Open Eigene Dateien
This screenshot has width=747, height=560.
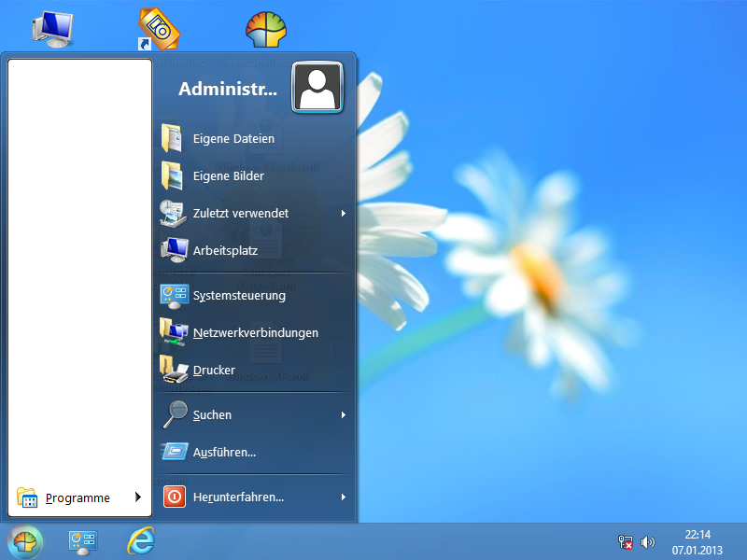pyautogui.click(x=255, y=138)
